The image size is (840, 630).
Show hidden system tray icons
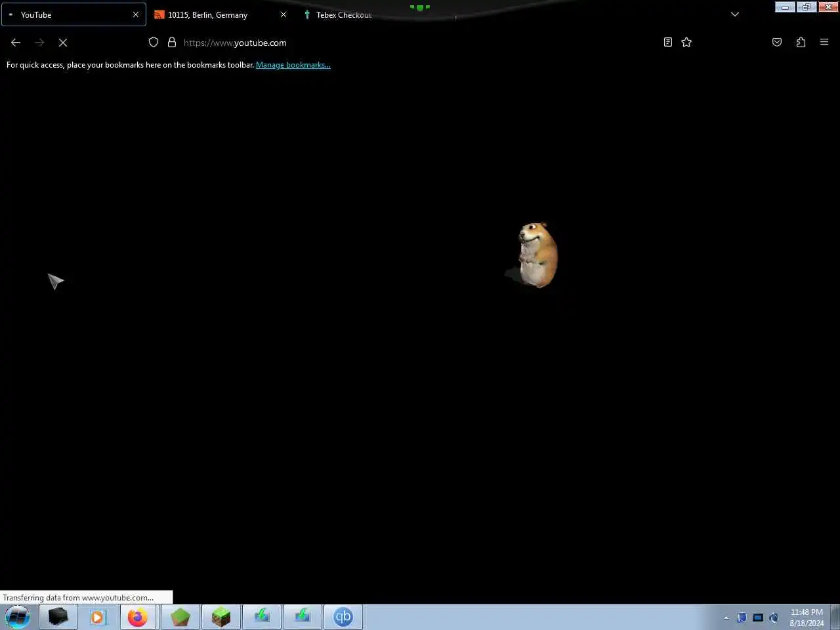726,618
